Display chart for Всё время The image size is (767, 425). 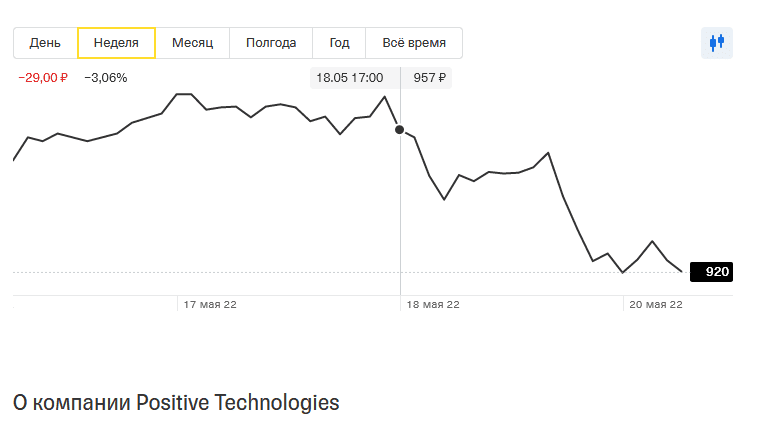(414, 43)
